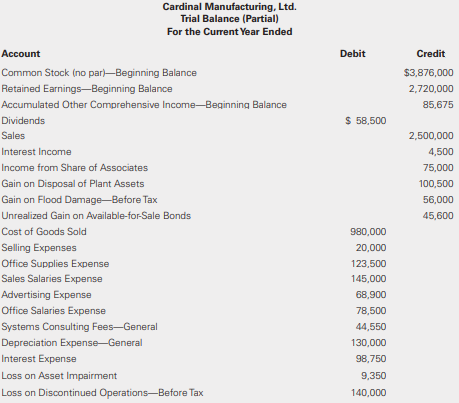Select the Office Supplies Expense label

[55, 264]
